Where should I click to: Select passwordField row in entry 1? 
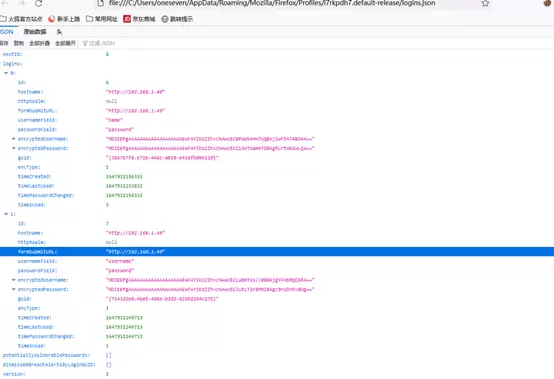click(277, 270)
